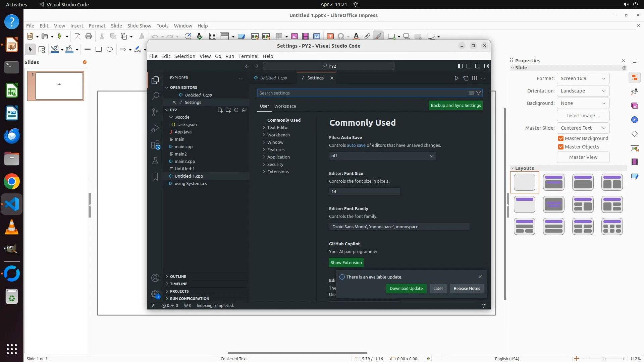Click New File icon in PY2 explorer

(220, 110)
